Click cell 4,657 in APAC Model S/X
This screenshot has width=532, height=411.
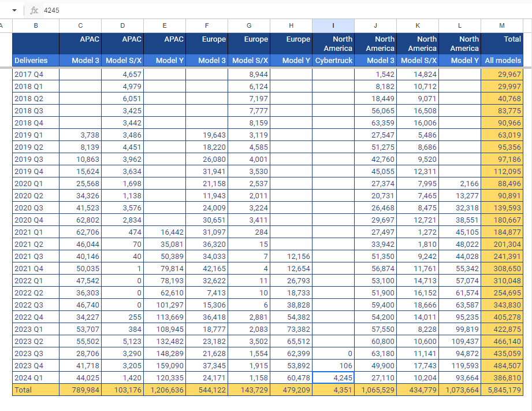(x=122, y=75)
